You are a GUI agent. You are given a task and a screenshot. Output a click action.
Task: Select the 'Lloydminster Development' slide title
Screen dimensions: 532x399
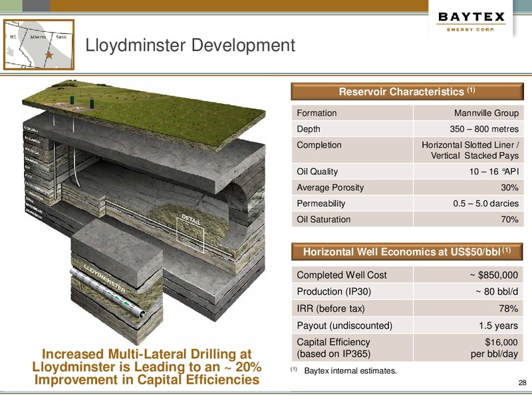190,45
